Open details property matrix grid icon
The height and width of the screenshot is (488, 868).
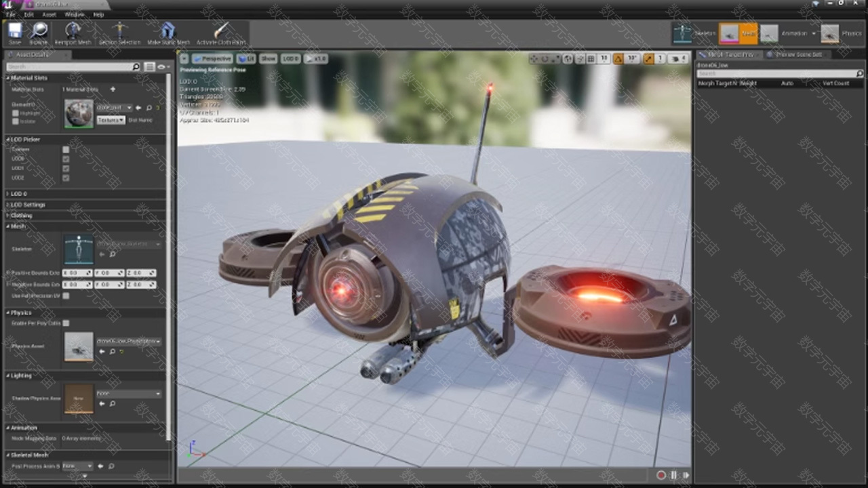tap(149, 66)
